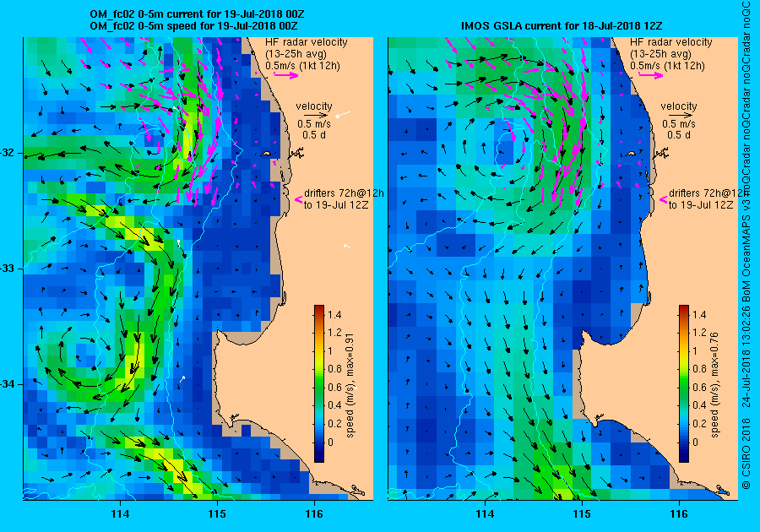Click the small island off coast in left map
Screen dimensions: 760x532
pyautogui.click(x=266, y=154)
